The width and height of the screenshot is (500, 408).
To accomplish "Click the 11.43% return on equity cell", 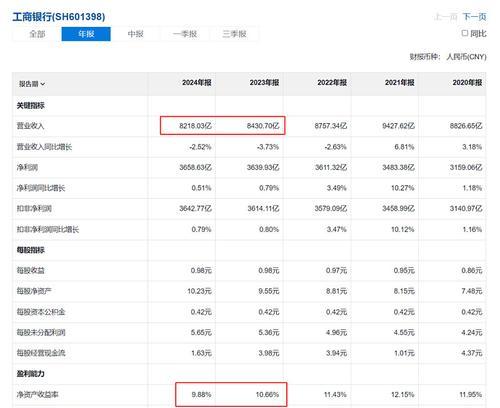I will click(335, 395).
